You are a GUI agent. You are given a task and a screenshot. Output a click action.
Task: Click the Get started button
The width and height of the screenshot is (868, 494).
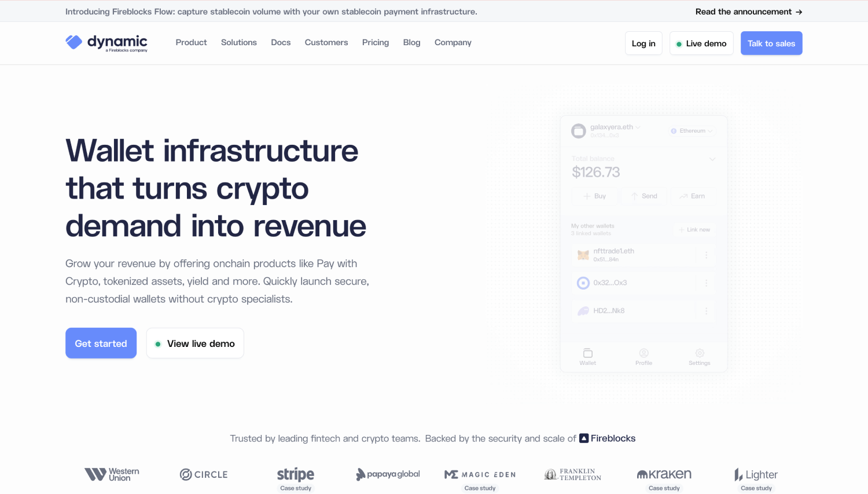tap(101, 343)
